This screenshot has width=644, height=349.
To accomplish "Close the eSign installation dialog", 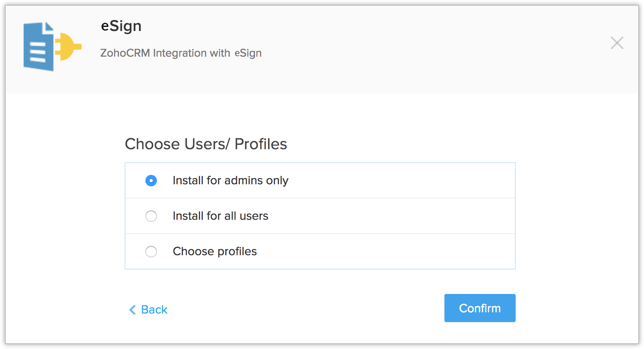I will click(617, 43).
